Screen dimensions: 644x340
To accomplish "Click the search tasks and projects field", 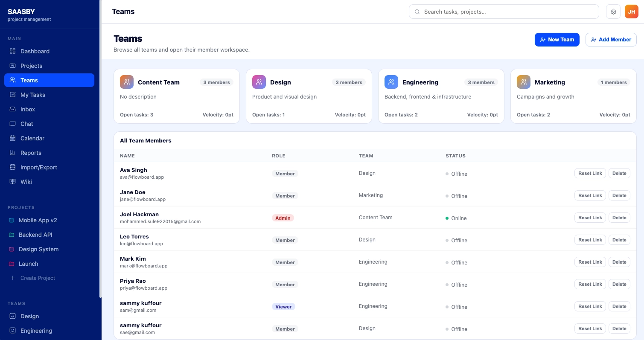I will pyautogui.click(x=504, y=12).
